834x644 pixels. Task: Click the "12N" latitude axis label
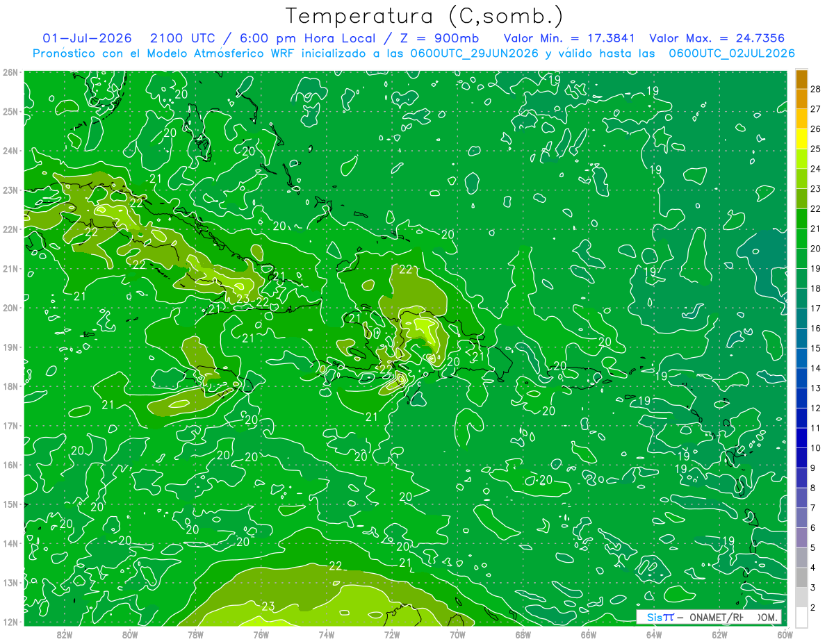click(x=10, y=622)
